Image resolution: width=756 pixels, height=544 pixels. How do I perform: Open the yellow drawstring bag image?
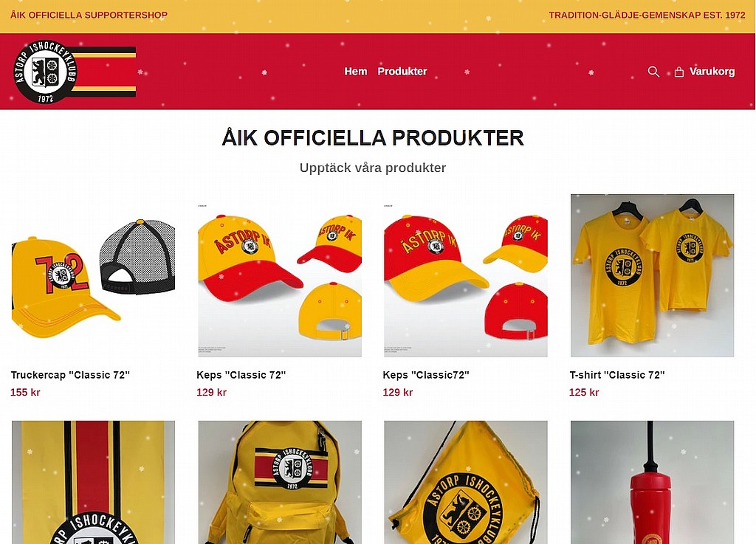466,482
